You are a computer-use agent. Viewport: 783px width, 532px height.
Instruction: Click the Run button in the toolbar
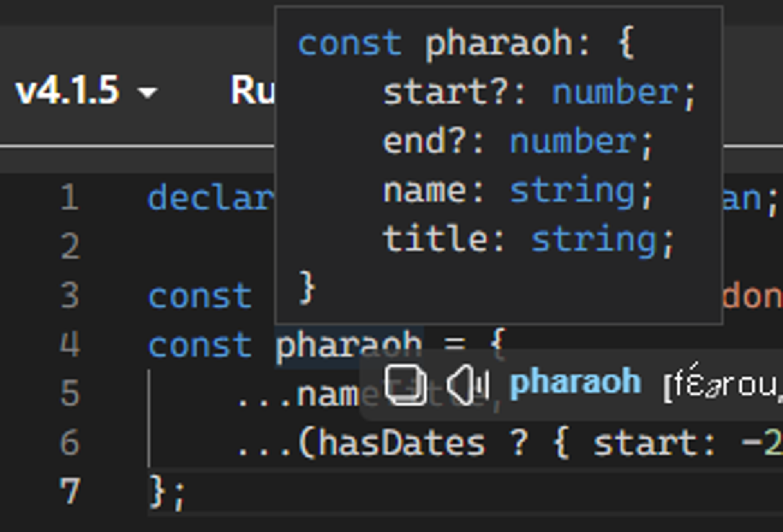click(x=253, y=91)
